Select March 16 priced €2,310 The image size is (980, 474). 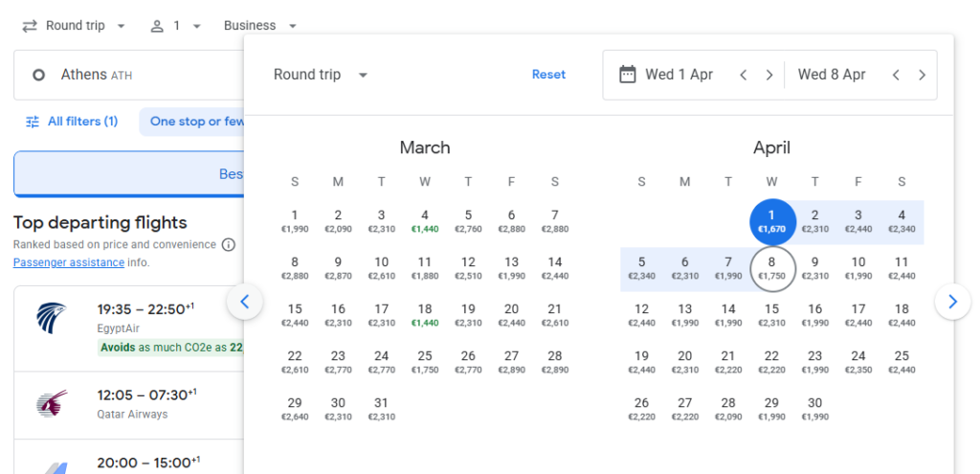coord(338,316)
